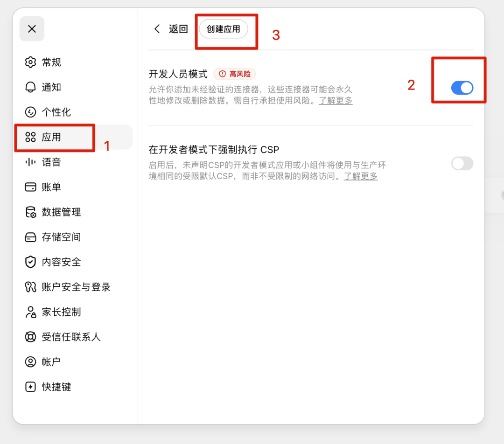This screenshot has width=504, height=444.
Task: Open 快捷键 settings
Action: coord(74,387)
